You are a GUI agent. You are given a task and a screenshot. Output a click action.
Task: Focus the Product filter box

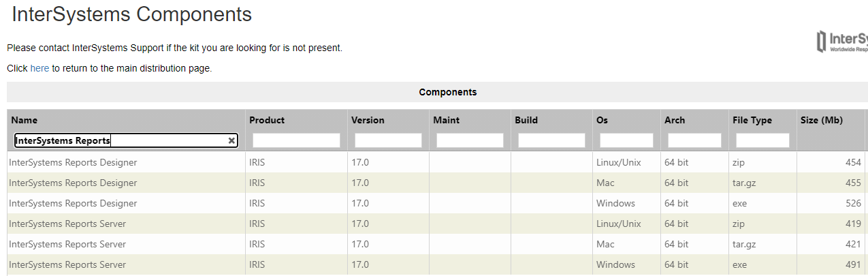point(296,140)
